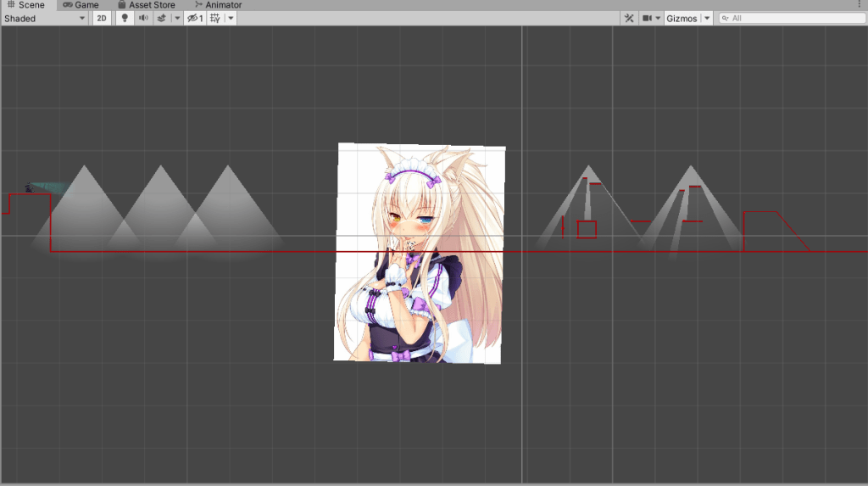Open the grid settings dropdown arrow

(231, 18)
